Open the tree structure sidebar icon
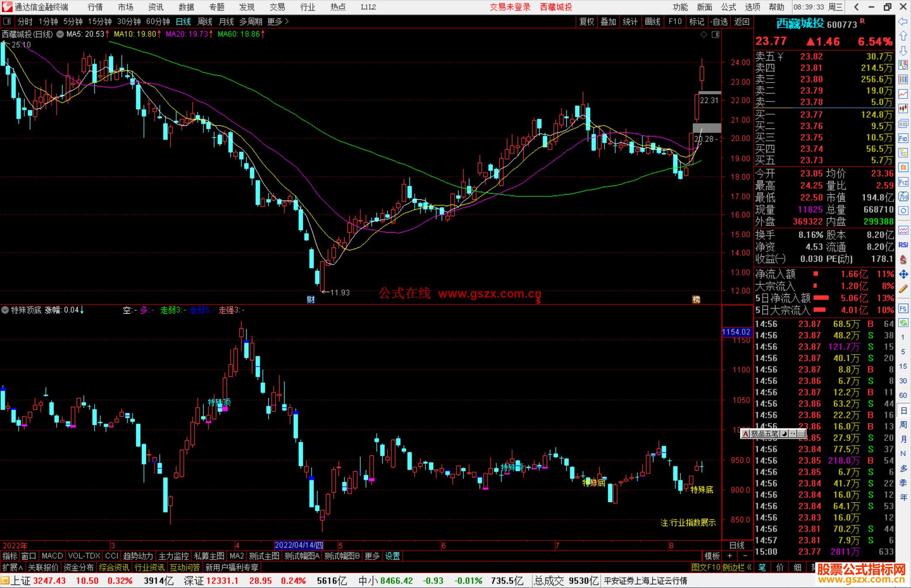The image size is (911, 588). click(903, 153)
